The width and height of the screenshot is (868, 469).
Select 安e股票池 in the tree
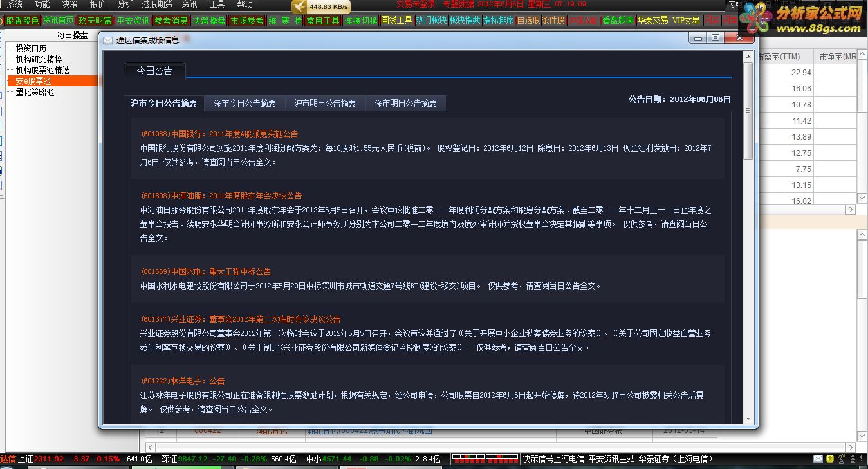point(33,81)
